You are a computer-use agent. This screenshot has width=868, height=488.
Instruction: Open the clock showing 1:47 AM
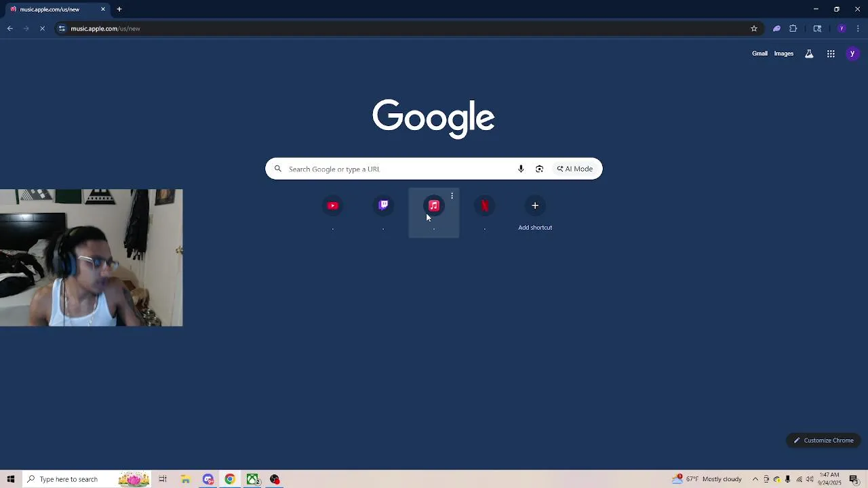[830, 479]
